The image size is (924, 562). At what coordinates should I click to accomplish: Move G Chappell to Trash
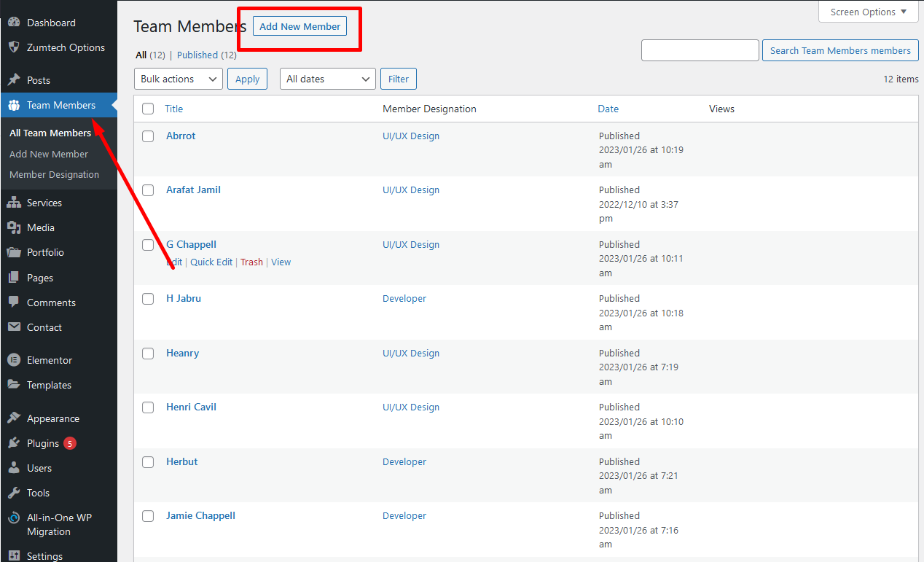(x=252, y=262)
